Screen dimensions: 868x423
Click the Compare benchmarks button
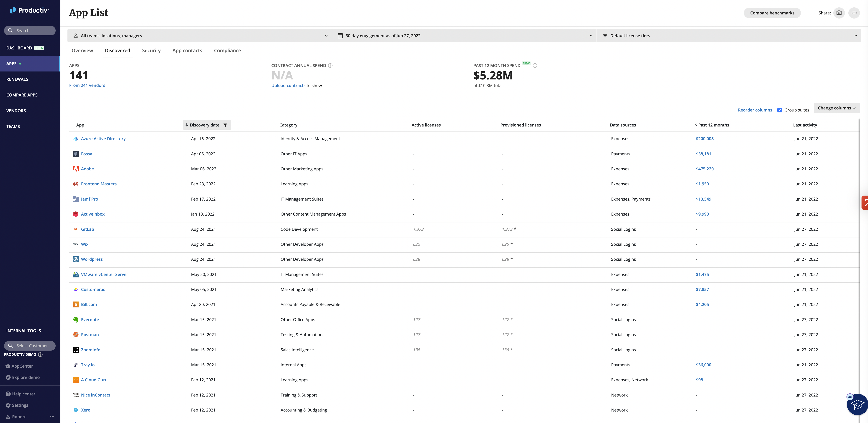tap(772, 13)
